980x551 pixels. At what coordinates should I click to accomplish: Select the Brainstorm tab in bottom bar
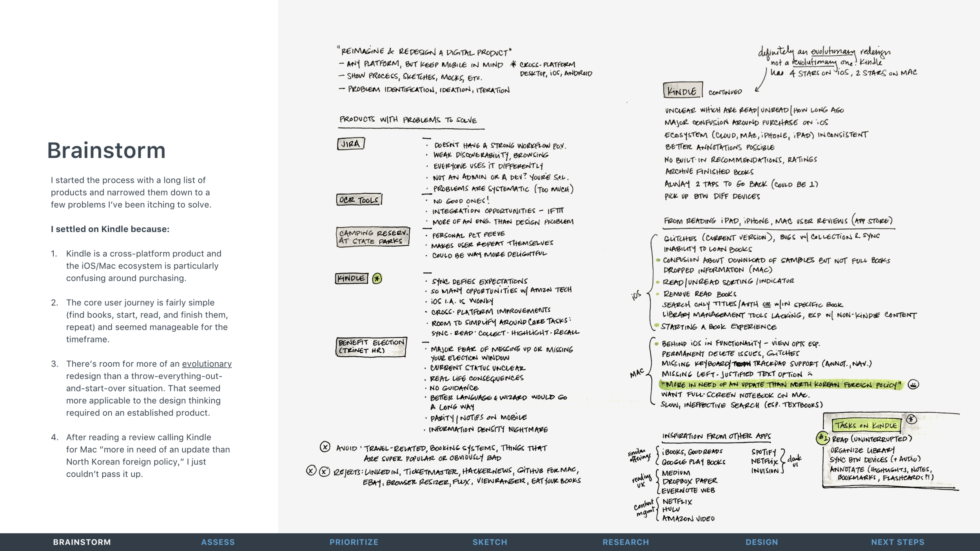(82, 542)
